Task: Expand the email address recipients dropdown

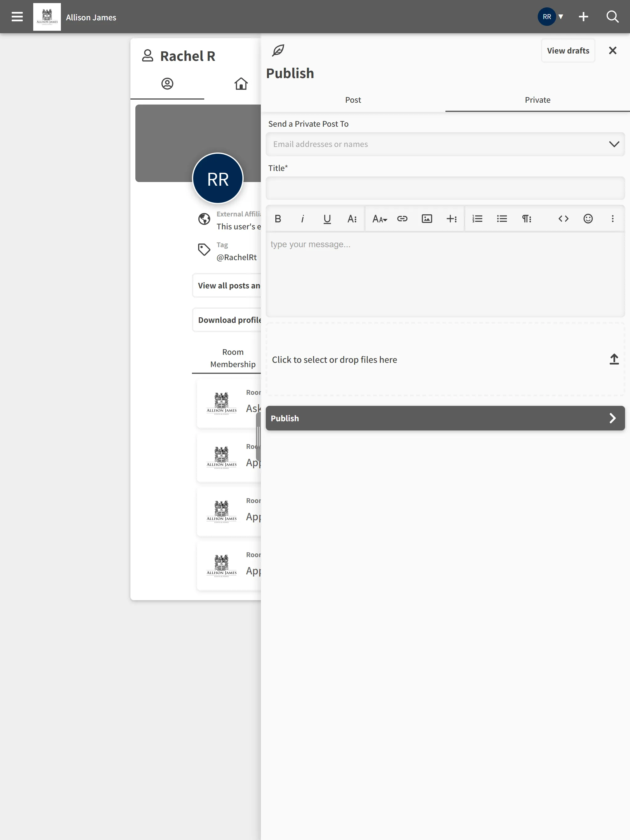Action: point(613,144)
